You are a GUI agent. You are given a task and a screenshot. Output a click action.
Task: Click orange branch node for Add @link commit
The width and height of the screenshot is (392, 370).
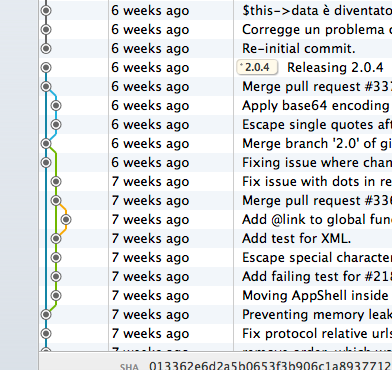[x=66, y=220]
